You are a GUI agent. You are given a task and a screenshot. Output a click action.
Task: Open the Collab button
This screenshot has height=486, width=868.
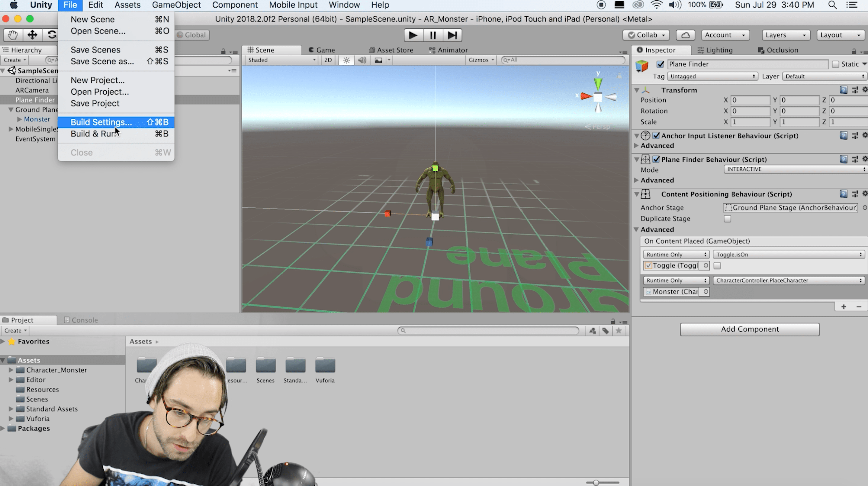(x=646, y=35)
